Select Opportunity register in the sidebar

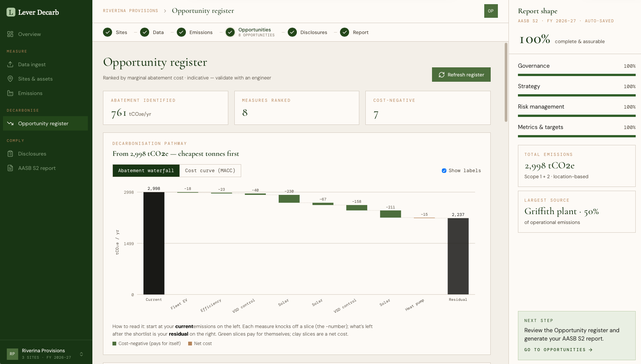45,123
